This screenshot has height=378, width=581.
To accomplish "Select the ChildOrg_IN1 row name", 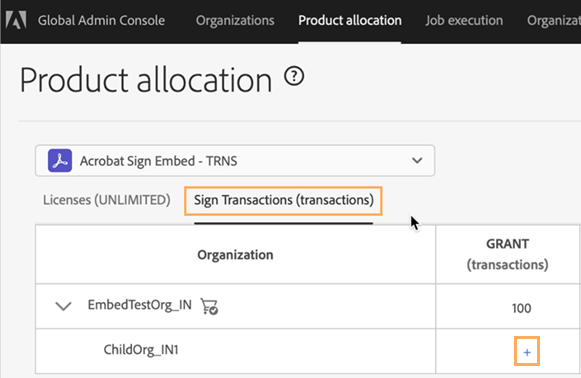I will pyautogui.click(x=141, y=349).
